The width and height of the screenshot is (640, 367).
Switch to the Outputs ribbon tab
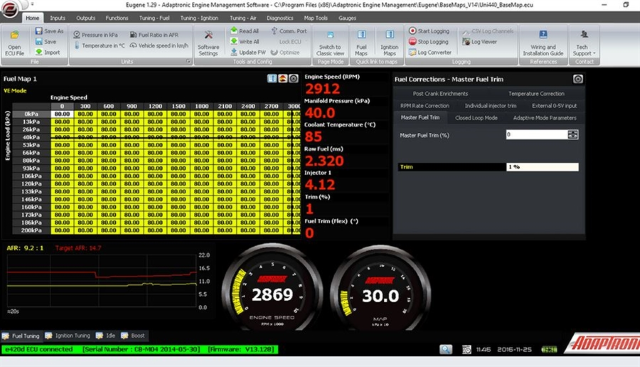86,18
